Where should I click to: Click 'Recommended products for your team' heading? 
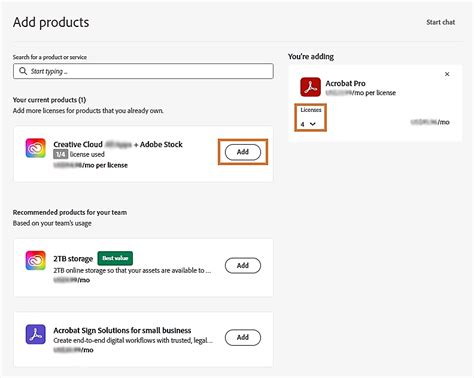point(70,212)
